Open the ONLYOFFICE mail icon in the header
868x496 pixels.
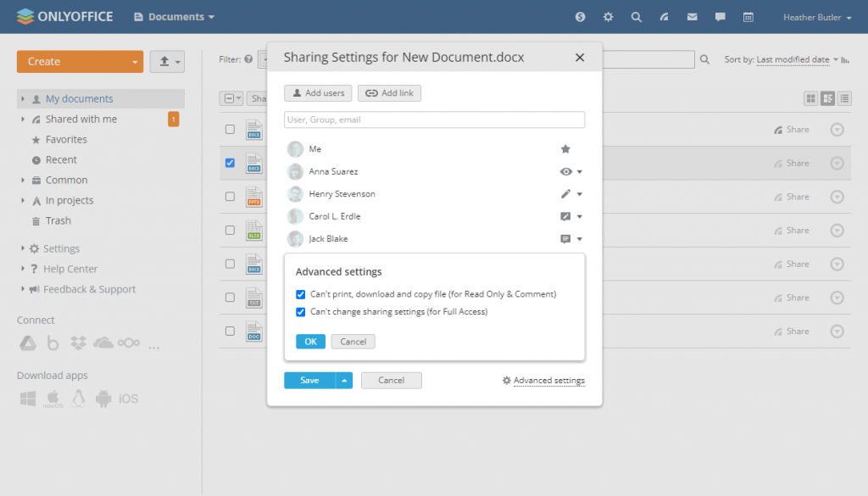691,16
